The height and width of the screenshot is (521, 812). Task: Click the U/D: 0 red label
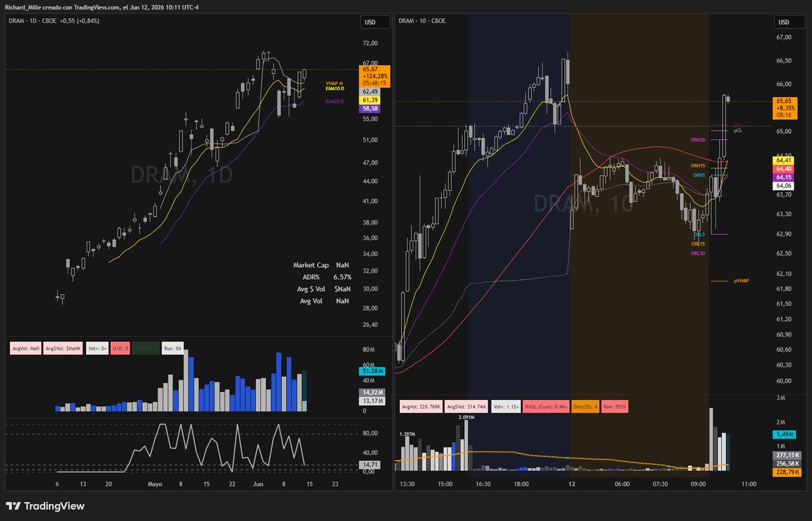pyautogui.click(x=120, y=349)
